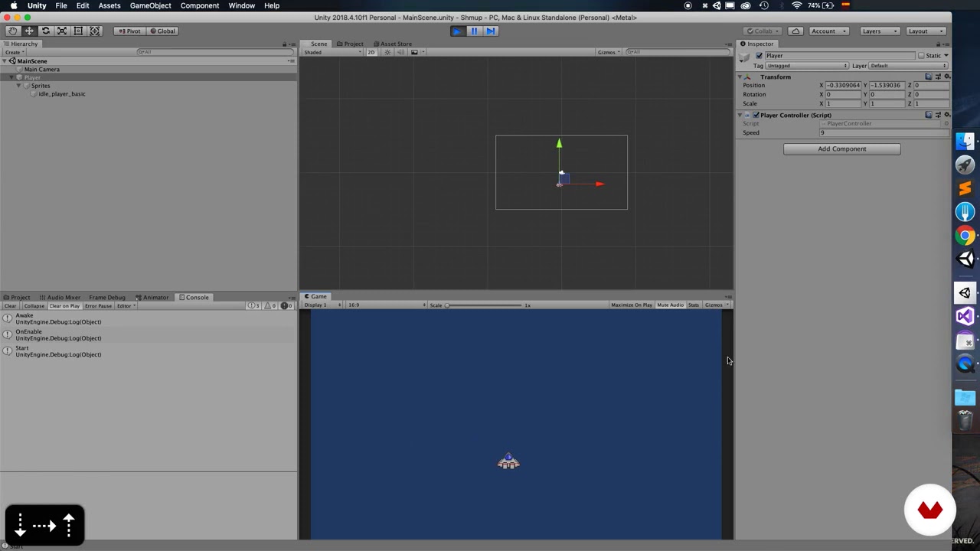
Task: Click the Play button
Action: (x=457, y=31)
